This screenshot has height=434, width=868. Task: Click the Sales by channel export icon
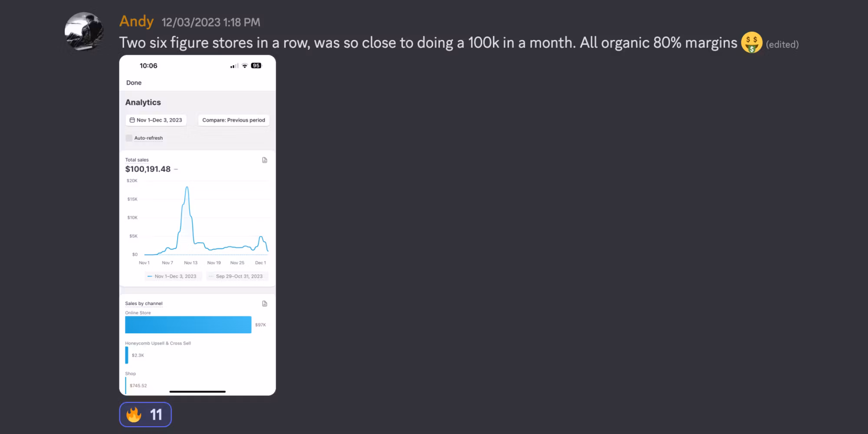[x=265, y=304]
